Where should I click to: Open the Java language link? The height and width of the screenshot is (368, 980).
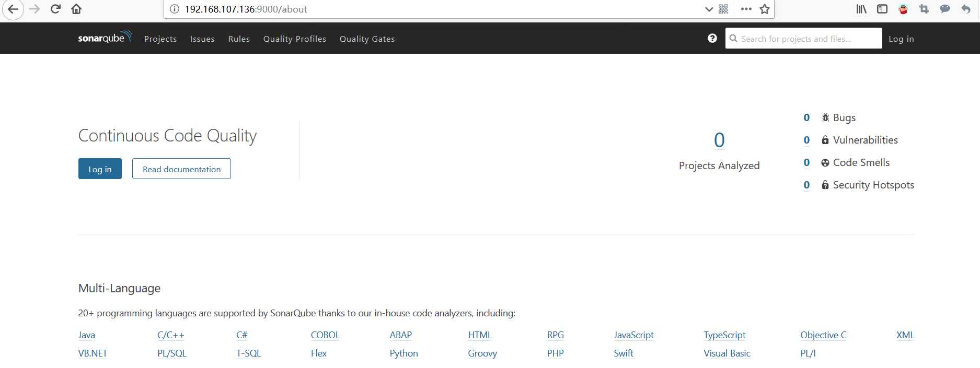click(87, 335)
